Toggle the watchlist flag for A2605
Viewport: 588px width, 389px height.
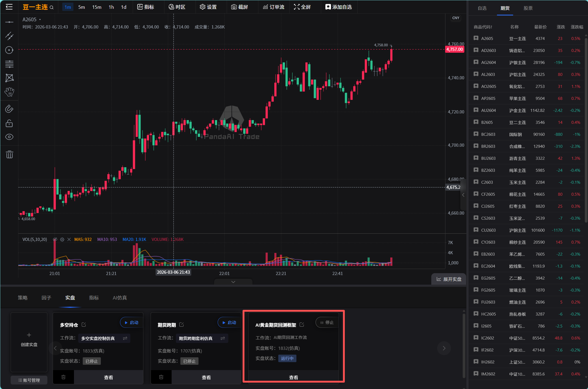coord(476,38)
